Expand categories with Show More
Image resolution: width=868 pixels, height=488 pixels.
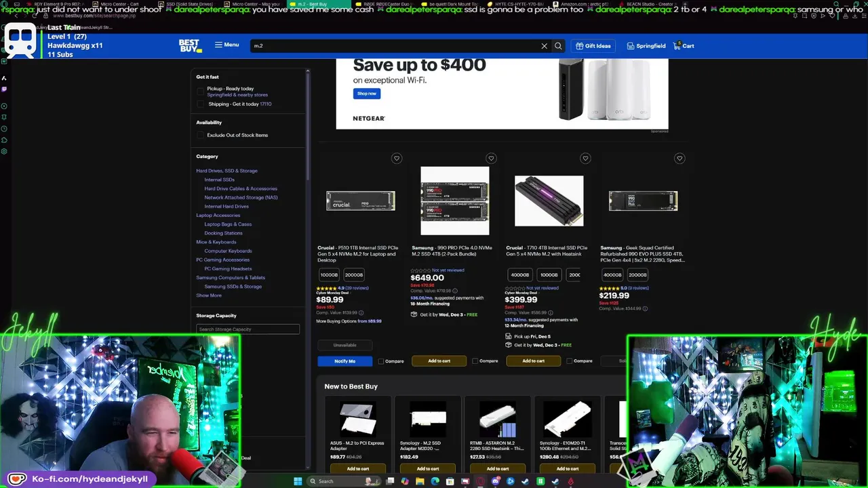(x=209, y=296)
